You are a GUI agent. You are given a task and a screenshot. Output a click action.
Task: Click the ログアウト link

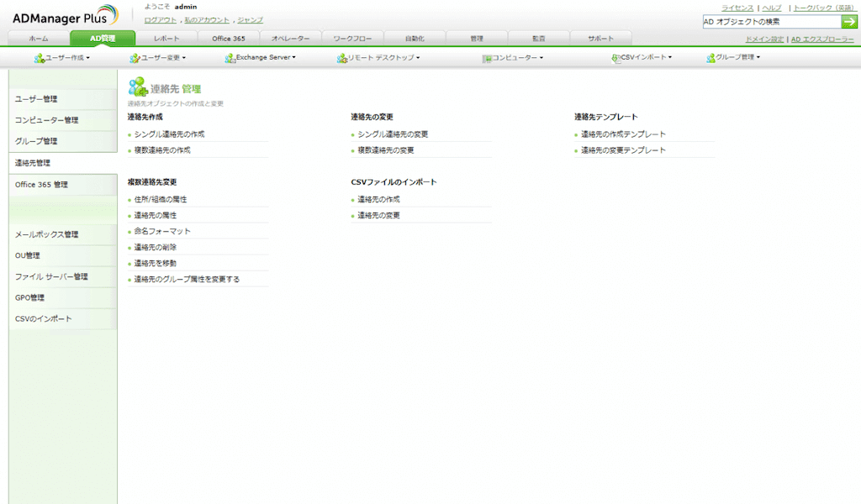pyautogui.click(x=161, y=20)
